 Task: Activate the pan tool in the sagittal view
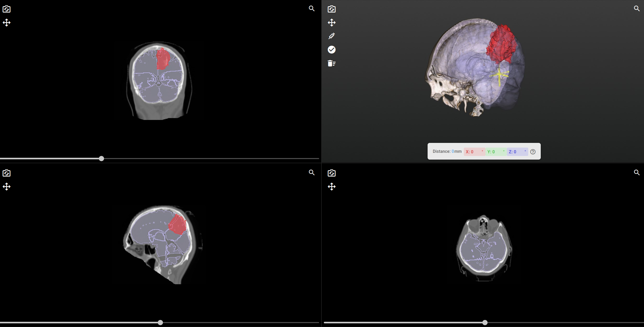point(6,186)
